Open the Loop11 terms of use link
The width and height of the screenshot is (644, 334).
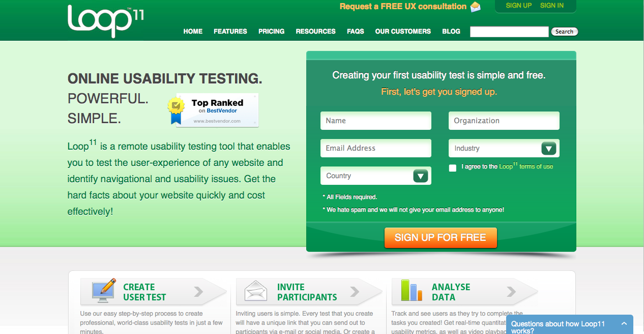click(526, 166)
